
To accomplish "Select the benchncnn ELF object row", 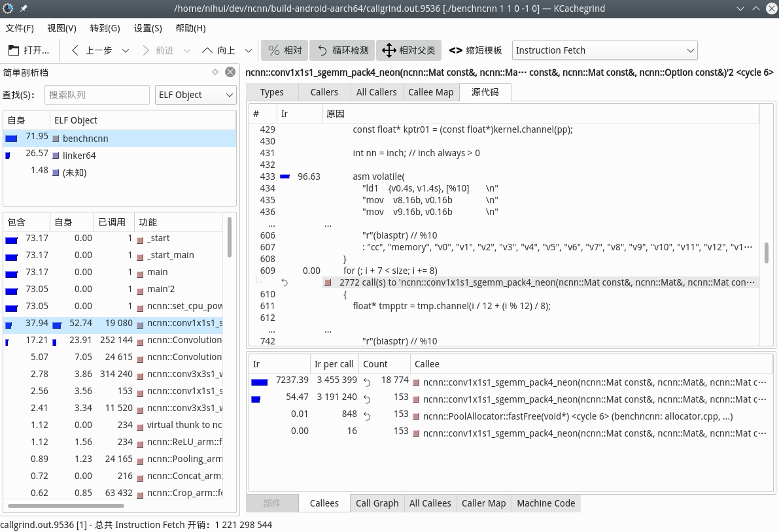I will pos(119,139).
